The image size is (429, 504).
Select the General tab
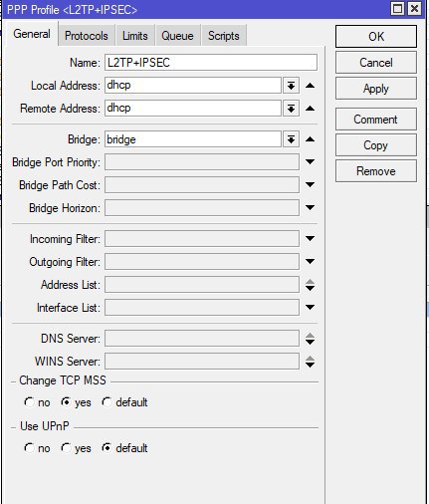pos(32,34)
